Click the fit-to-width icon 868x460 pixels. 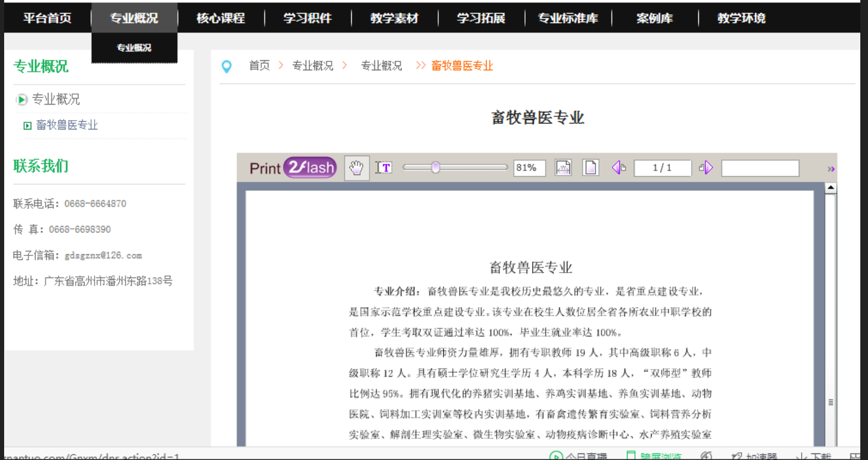point(563,168)
